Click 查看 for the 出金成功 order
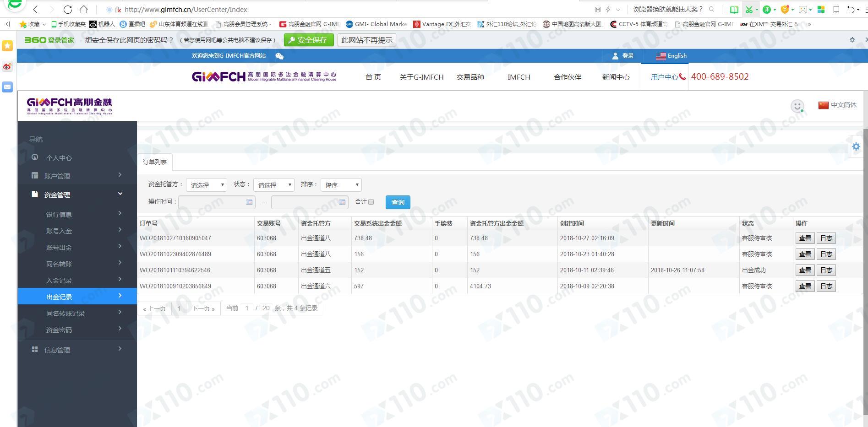Image resolution: width=868 pixels, height=427 pixels. coord(805,270)
